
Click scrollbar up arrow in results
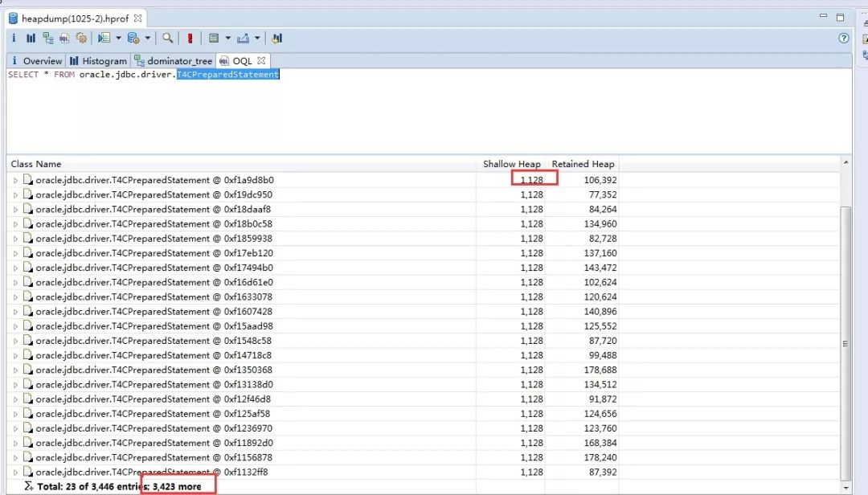845,162
